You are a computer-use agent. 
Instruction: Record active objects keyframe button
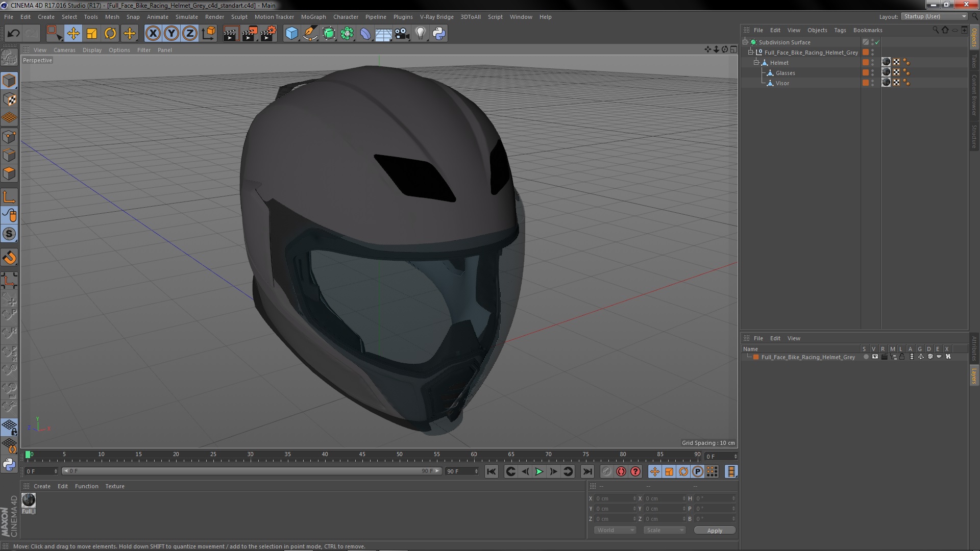(x=606, y=472)
